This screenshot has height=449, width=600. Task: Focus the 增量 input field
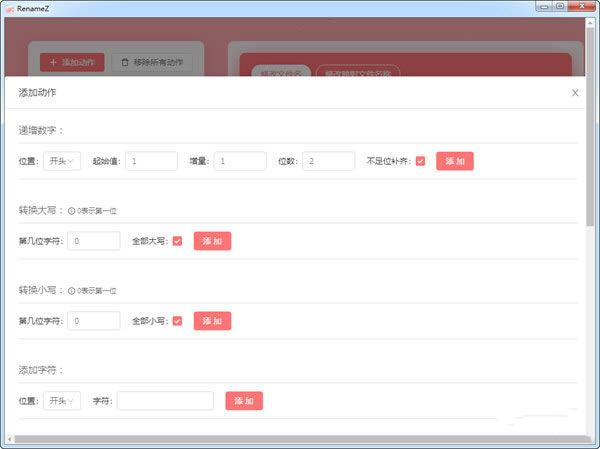pos(240,161)
